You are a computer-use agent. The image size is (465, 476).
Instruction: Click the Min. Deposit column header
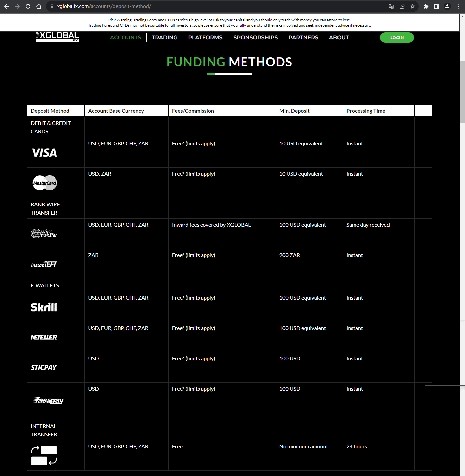[x=309, y=111]
